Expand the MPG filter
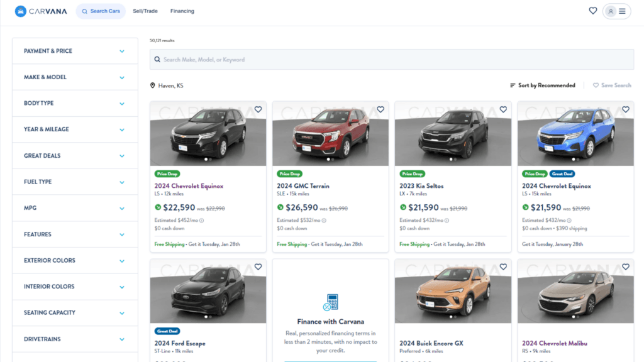This screenshot has width=644, height=362. [x=75, y=208]
